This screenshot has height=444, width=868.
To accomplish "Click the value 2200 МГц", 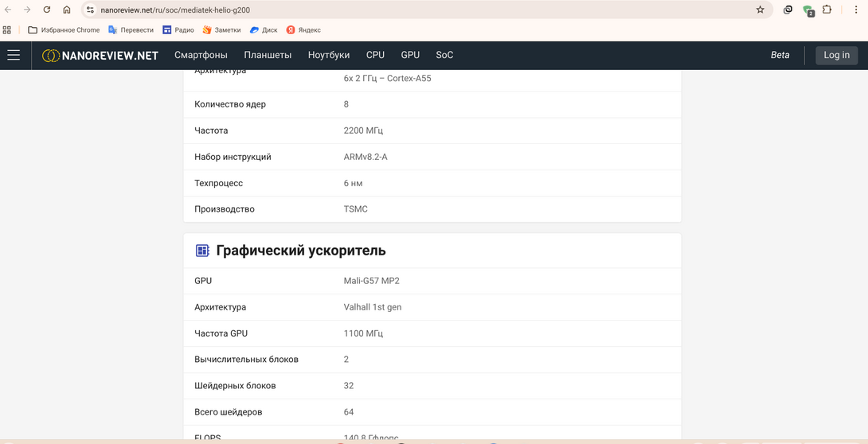I will pos(363,130).
